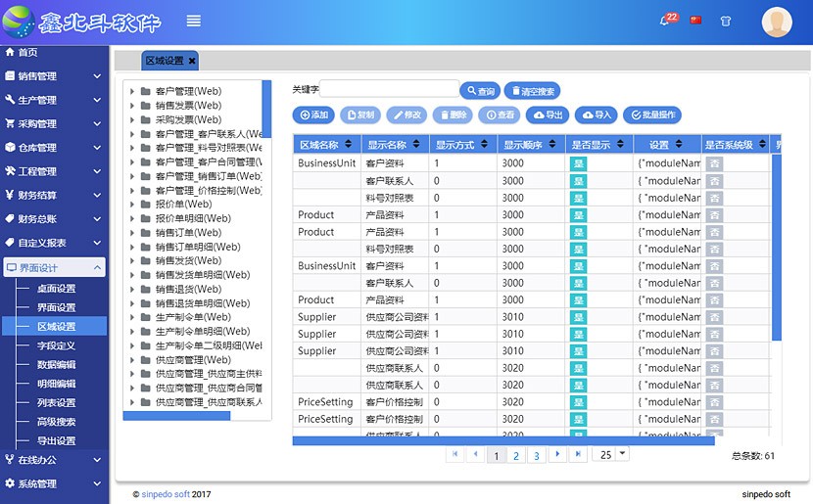Expand the 销售管理 sidebar menu
813x504 pixels.
(53, 76)
